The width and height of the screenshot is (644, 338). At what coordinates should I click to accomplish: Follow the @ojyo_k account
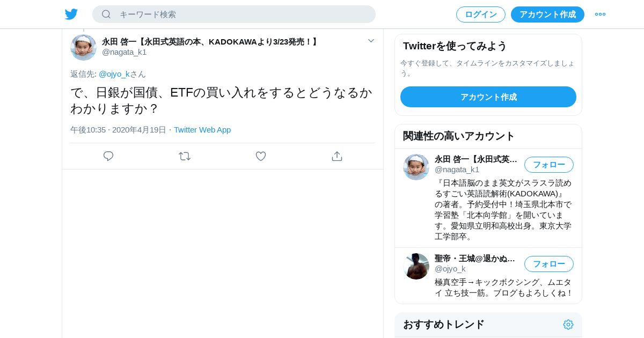549,264
